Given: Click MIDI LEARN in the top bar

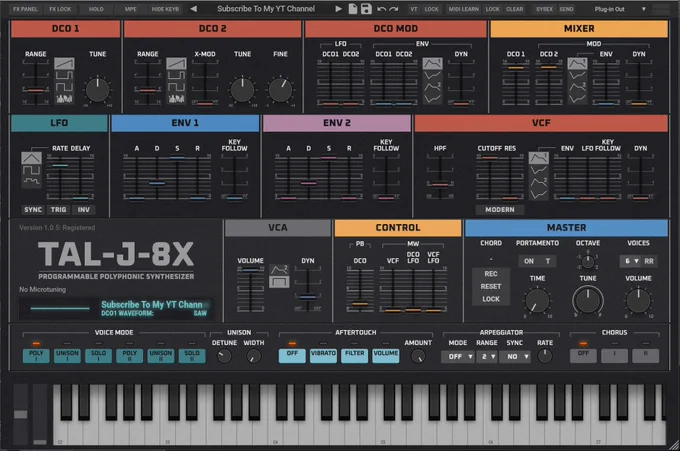Looking at the screenshot, I should point(464,9).
